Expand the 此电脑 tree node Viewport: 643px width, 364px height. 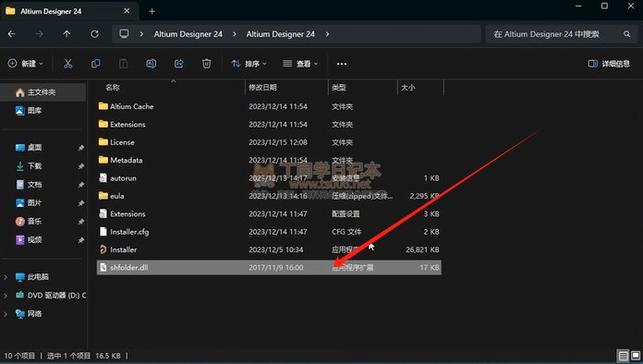coord(6,277)
